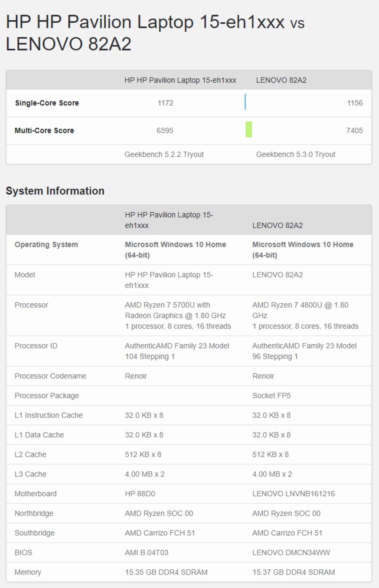Image resolution: width=379 pixels, height=588 pixels.
Task: Click HP Pavilion header in score table
Action: click(x=180, y=80)
